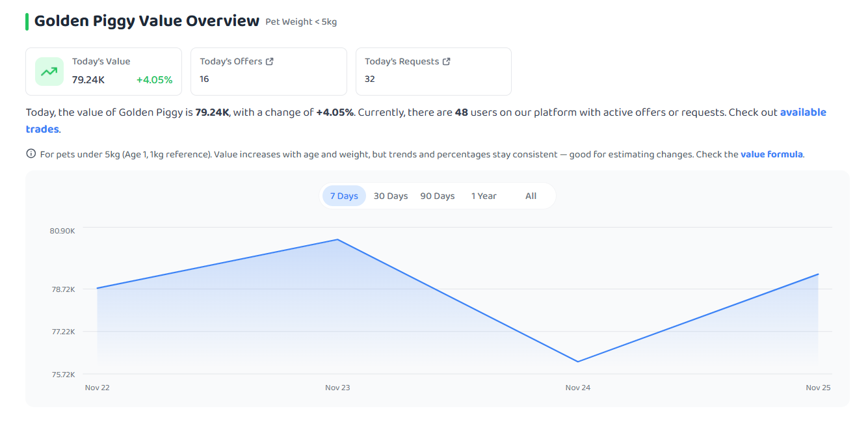Click the info circle icon beside pet note
Image resolution: width=868 pixels, height=424 pixels.
click(x=31, y=154)
